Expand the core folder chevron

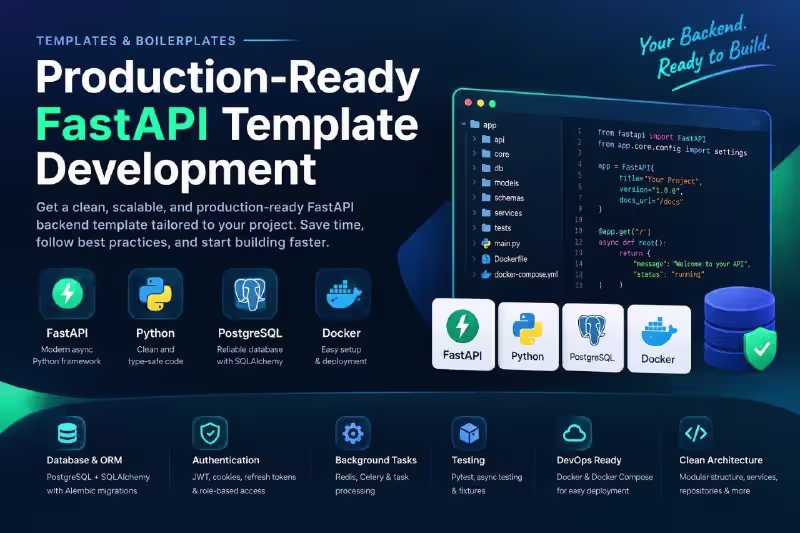(x=474, y=153)
